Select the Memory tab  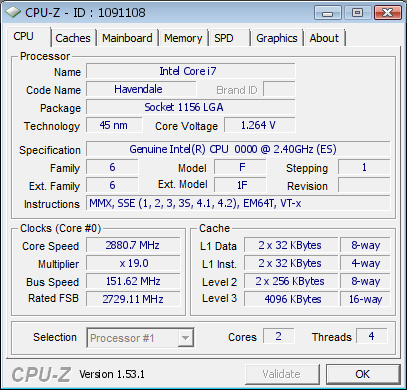click(183, 38)
